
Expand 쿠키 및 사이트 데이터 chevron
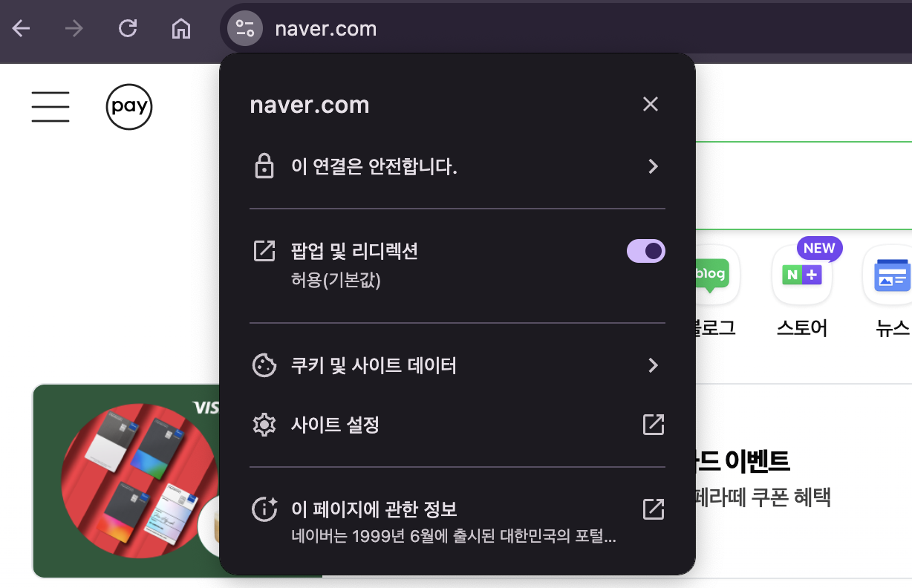[653, 365]
